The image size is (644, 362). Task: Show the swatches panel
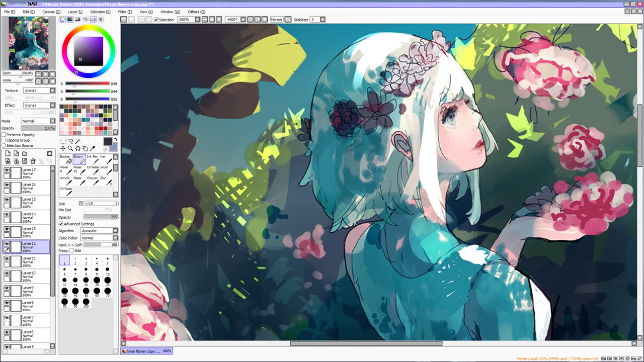click(93, 20)
